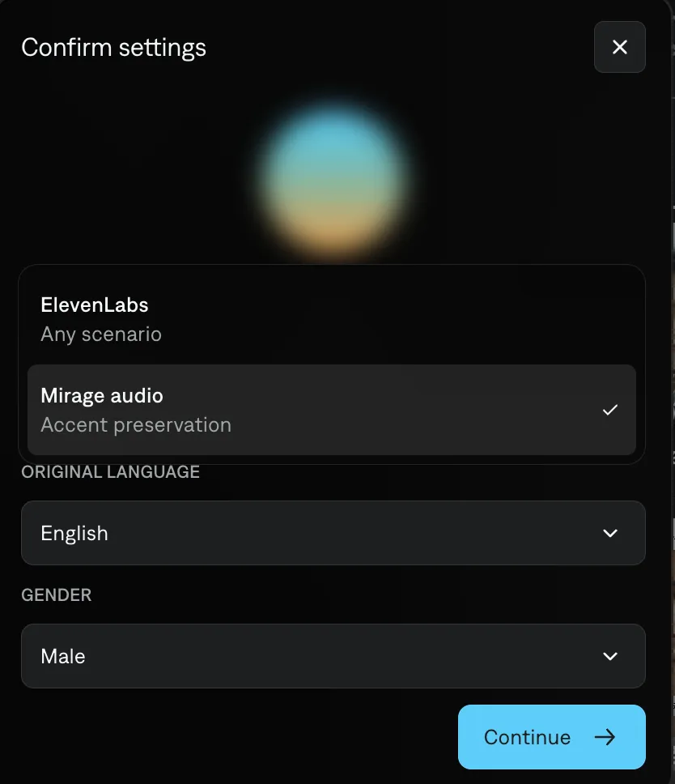
Task: Click the chevron on the English dropdown
Action: click(609, 533)
